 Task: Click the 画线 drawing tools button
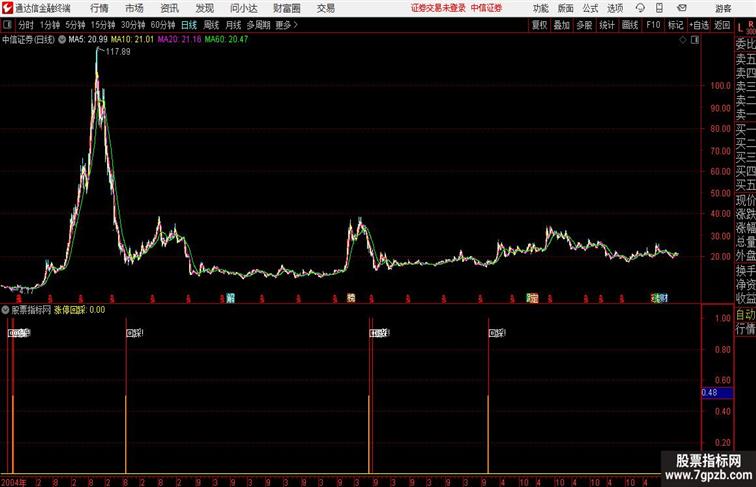(x=630, y=25)
